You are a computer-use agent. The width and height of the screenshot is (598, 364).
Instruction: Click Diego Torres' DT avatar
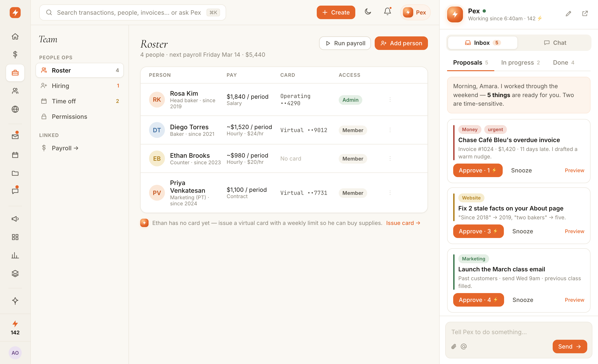click(x=157, y=130)
